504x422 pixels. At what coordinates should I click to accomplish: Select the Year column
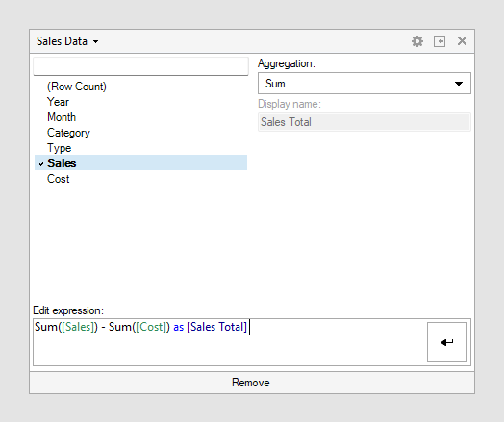pyautogui.click(x=58, y=102)
